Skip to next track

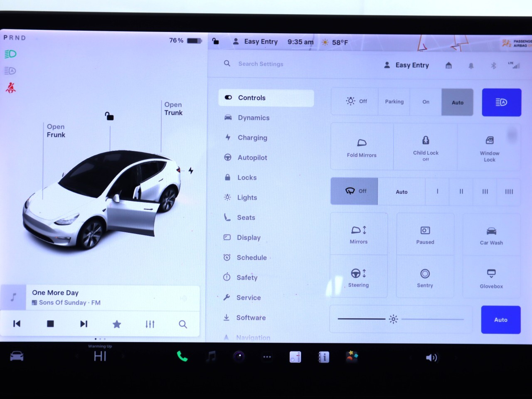pos(84,324)
